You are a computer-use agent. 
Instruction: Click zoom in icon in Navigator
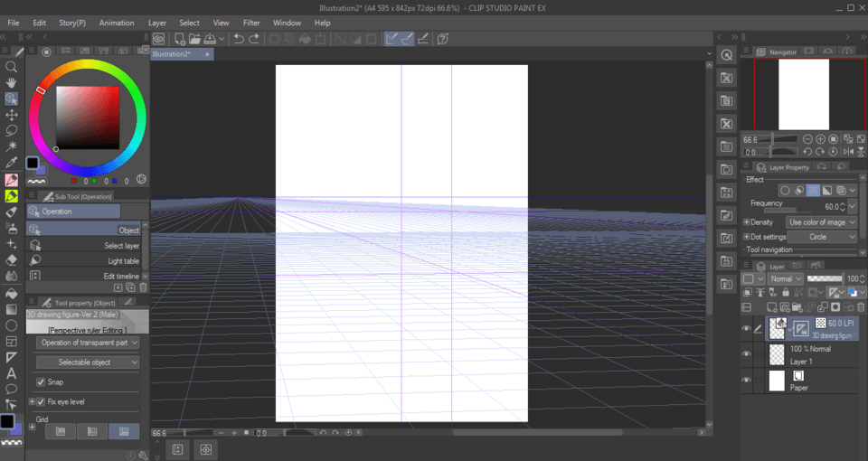coord(820,139)
